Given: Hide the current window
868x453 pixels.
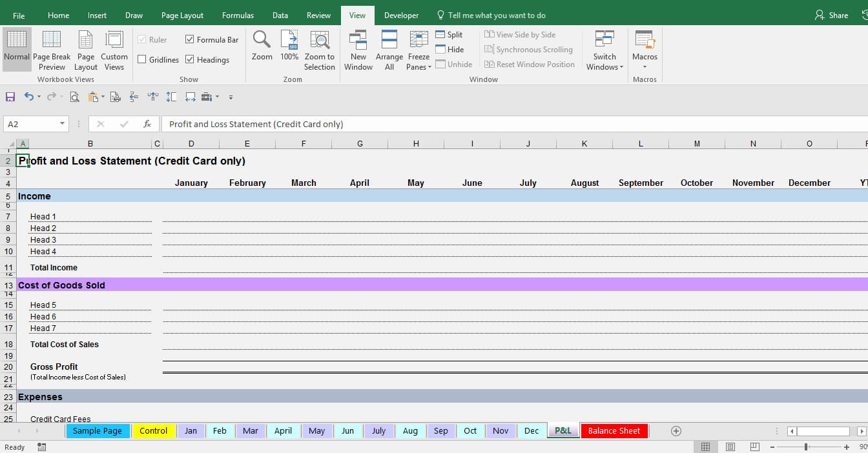Looking at the screenshot, I should 449,50.
